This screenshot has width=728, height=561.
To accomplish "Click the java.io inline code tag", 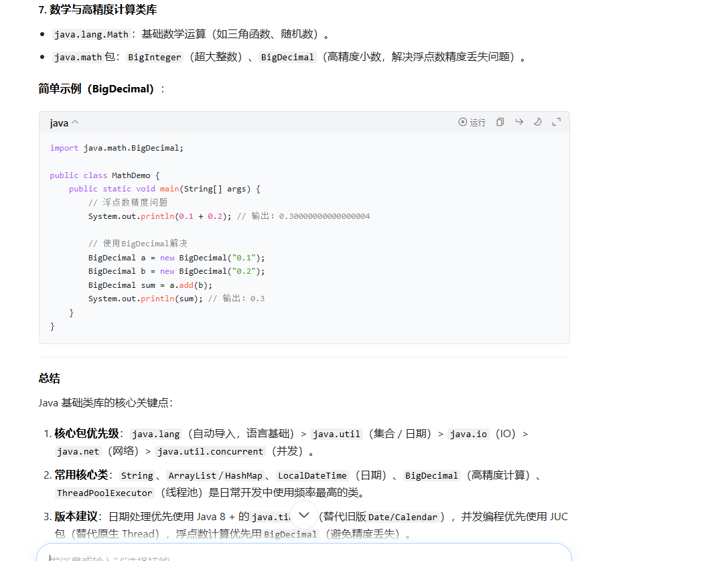I will pyautogui.click(x=468, y=434).
